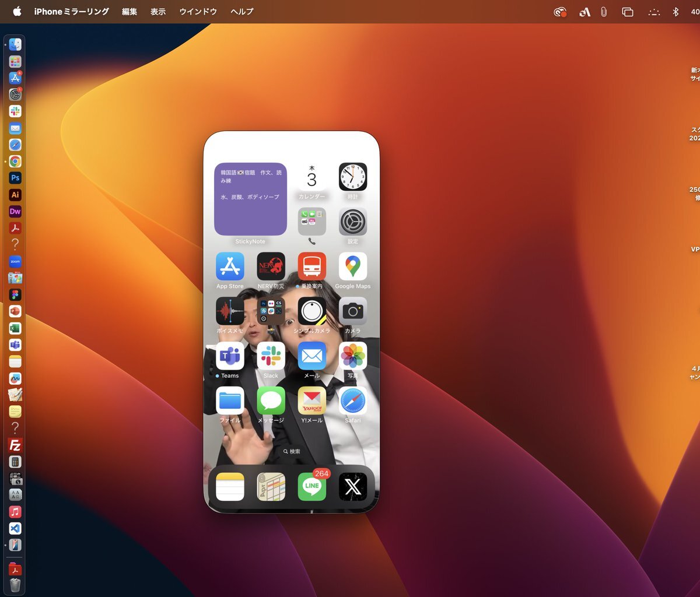Open Finder from the Mac Dock

tap(15, 44)
